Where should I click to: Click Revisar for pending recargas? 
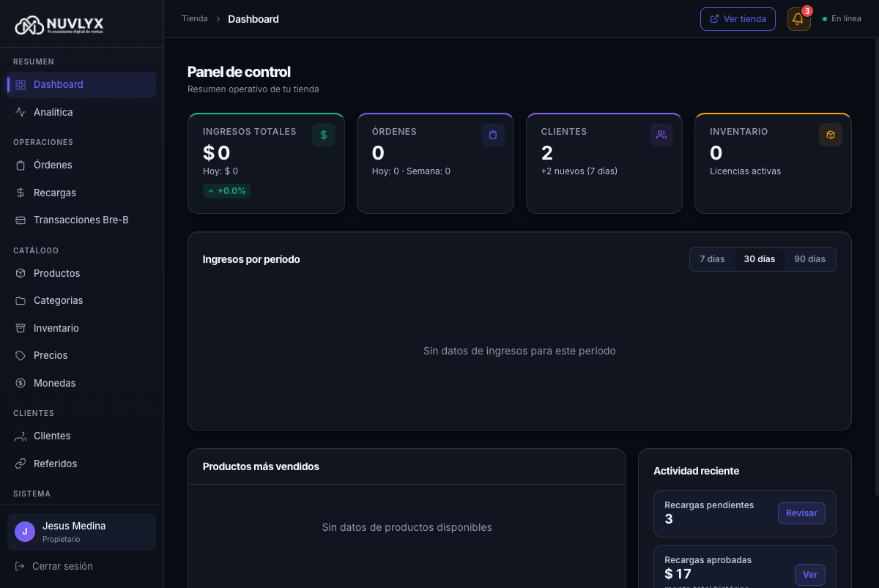click(801, 513)
